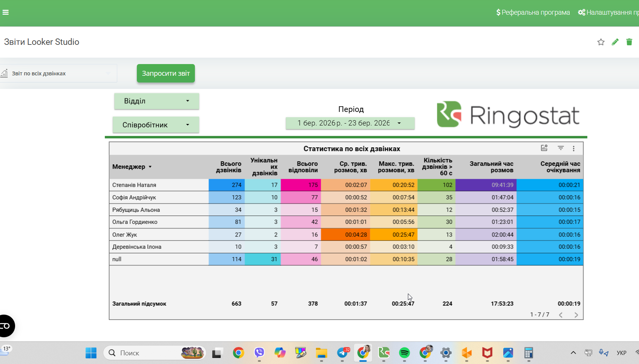
Task: Open Spotify from the taskbar
Action: pos(405,353)
